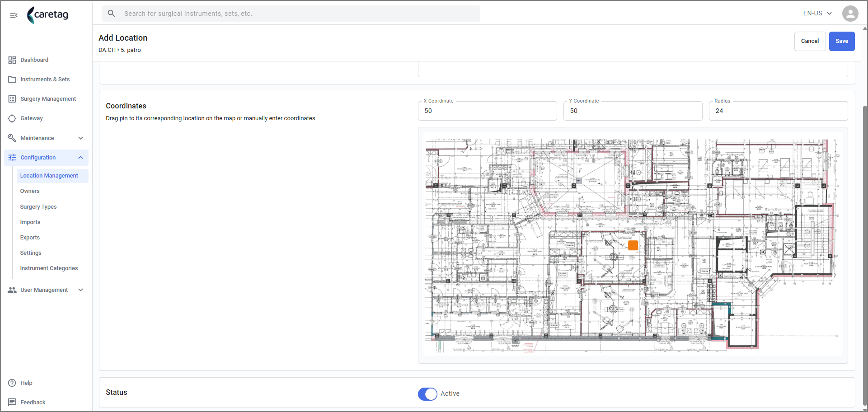Screen dimensions: 868x412
Task: Open Surgery Types configuration
Action: 38,207
